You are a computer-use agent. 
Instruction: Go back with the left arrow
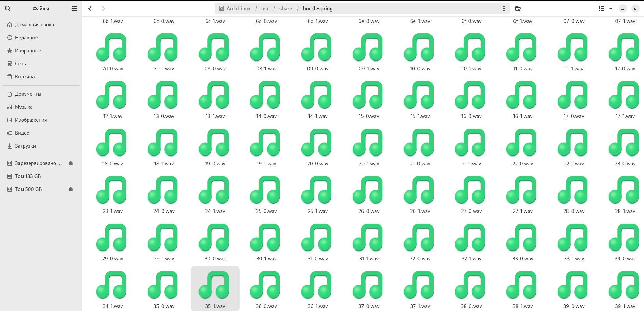(x=90, y=9)
